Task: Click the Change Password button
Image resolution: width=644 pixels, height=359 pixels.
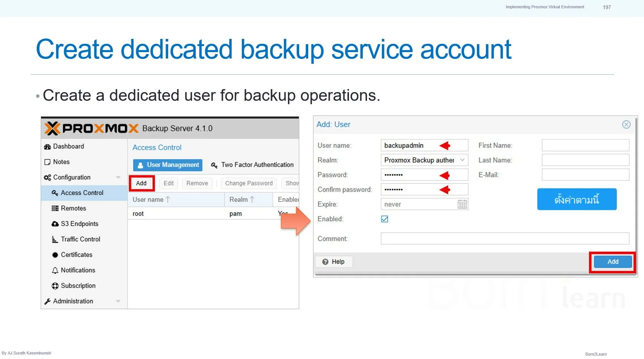Action: click(249, 183)
